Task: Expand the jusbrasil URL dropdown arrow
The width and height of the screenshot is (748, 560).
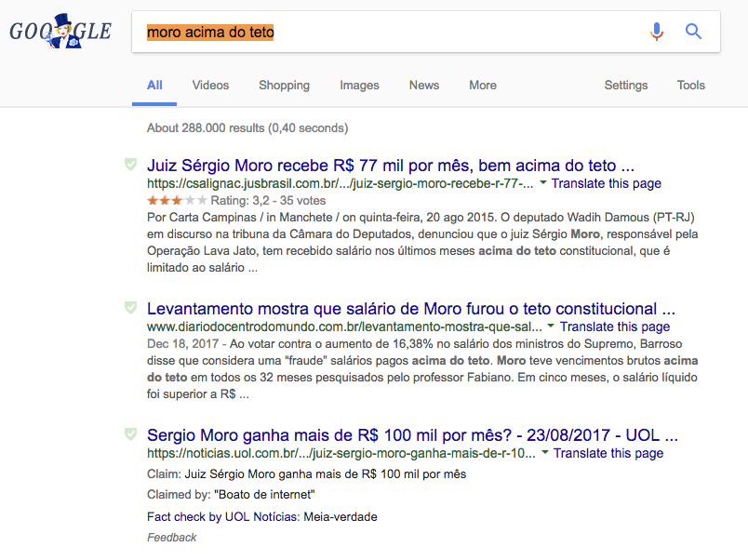Action: (x=543, y=183)
